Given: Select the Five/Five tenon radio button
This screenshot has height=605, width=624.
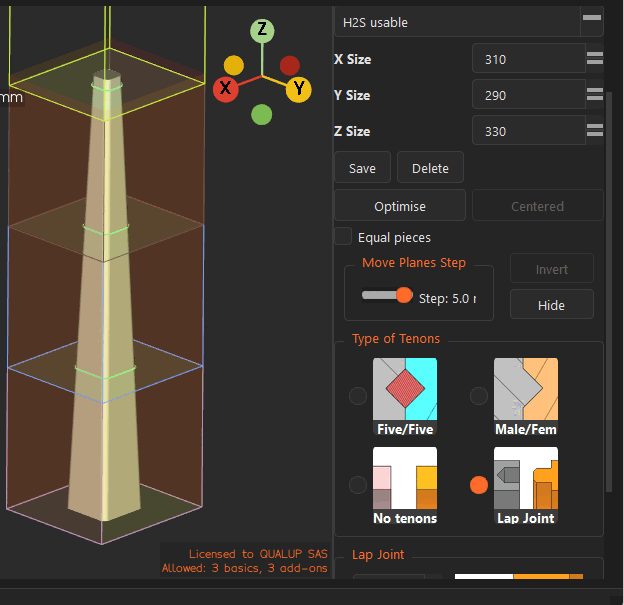Looking at the screenshot, I should pos(357,396).
